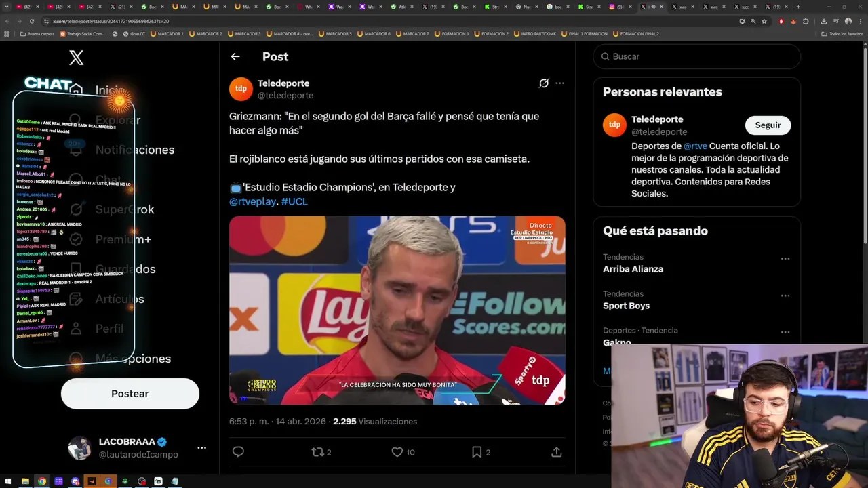Open the Arriba Alianza trend
This screenshot has height=488, width=868.
tap(633, 269)
